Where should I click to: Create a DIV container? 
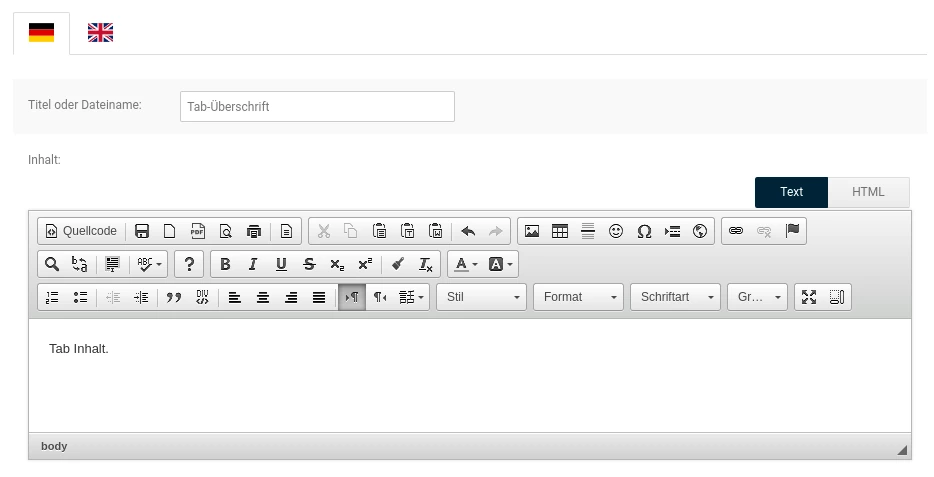click(x=202, y=297)
